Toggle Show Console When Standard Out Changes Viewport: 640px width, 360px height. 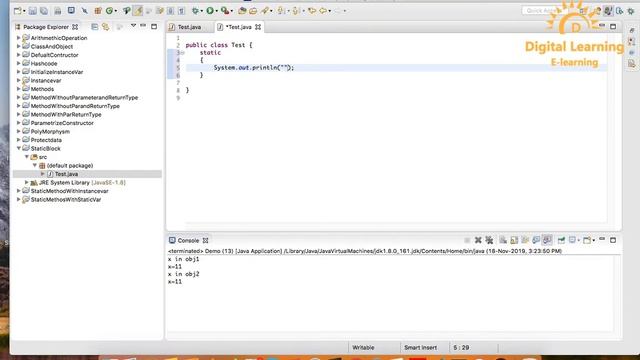[x=536, y=240]
